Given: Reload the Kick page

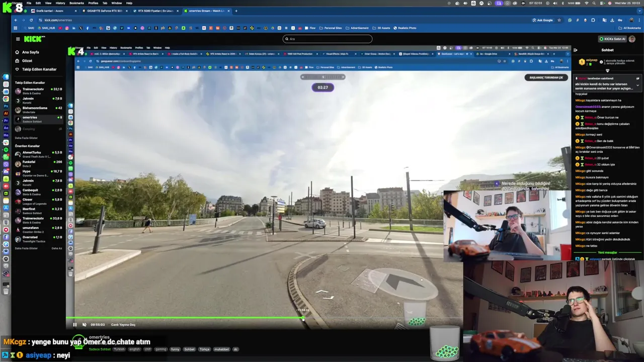Looking at the screenshot, I should point(31,20).
